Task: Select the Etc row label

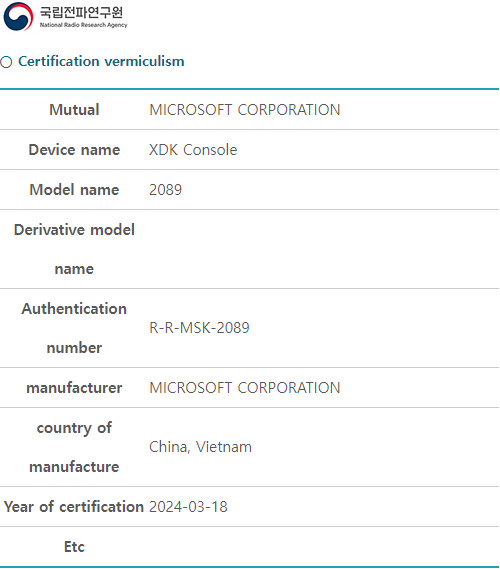Action: click(x=74, y=547)
